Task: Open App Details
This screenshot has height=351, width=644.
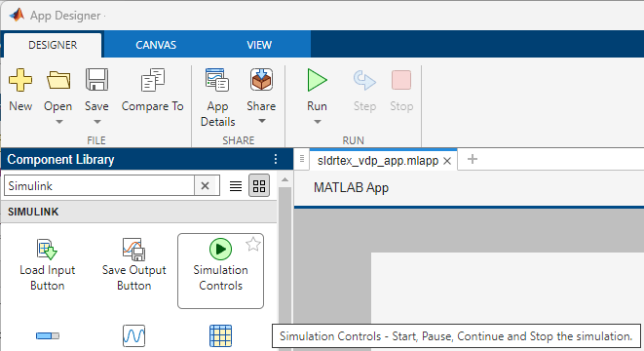Action: 217,97
